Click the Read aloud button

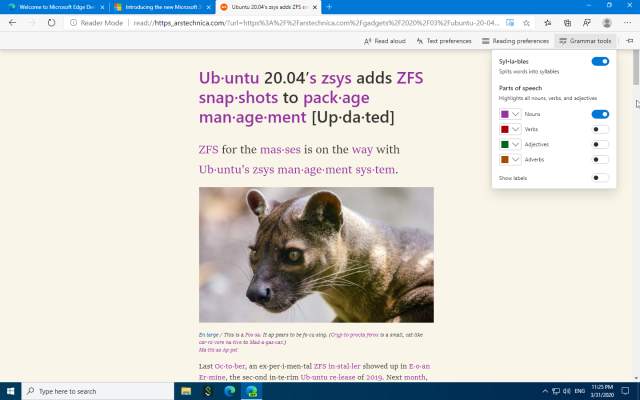[384, 41]
